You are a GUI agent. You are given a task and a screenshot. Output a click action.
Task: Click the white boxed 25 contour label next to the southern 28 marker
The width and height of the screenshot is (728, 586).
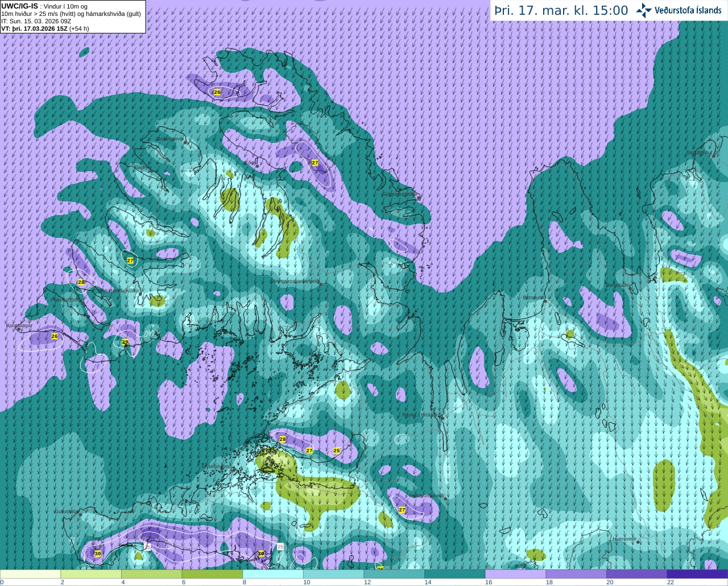click(280, 546)
